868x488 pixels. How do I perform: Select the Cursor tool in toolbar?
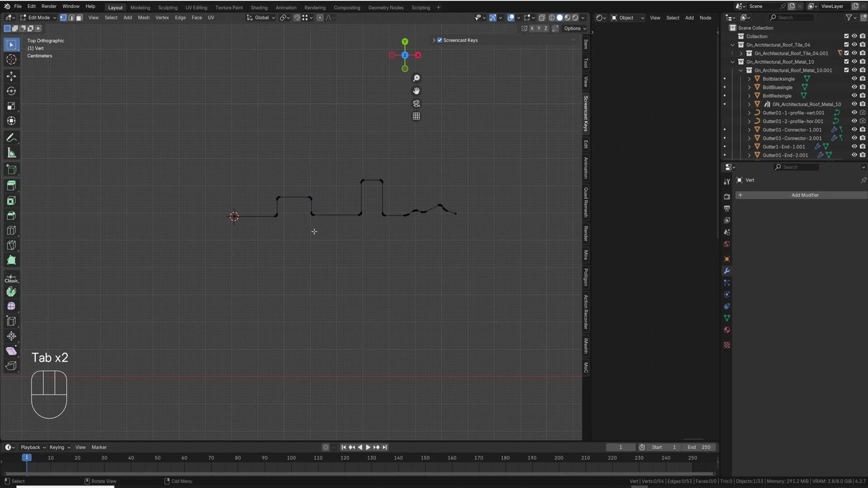[11, 60]
